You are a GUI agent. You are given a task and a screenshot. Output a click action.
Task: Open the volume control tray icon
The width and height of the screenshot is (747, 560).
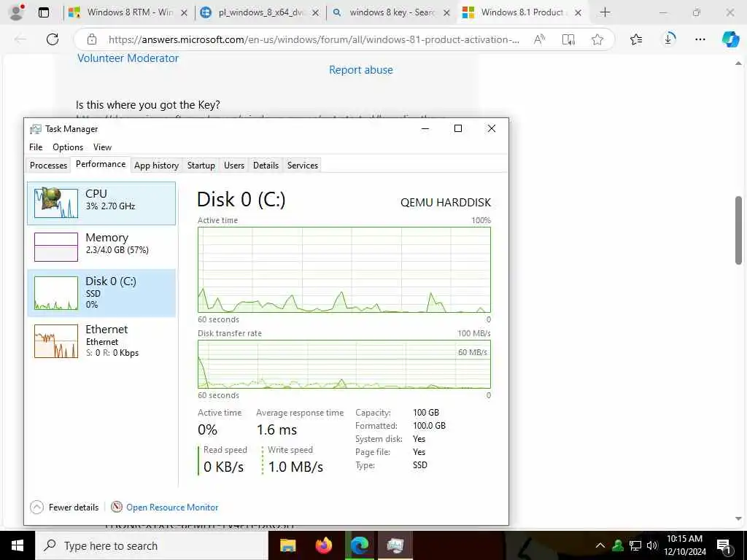pos(652,545)
